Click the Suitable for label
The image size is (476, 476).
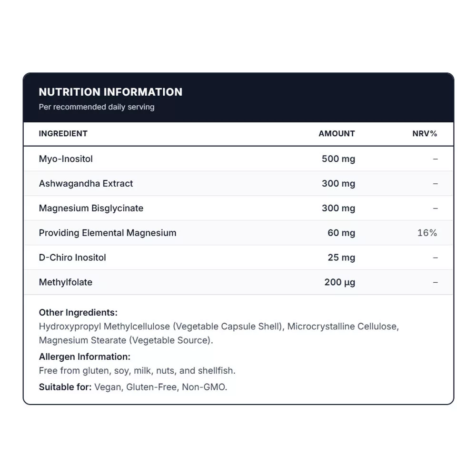tap(65, 387)
